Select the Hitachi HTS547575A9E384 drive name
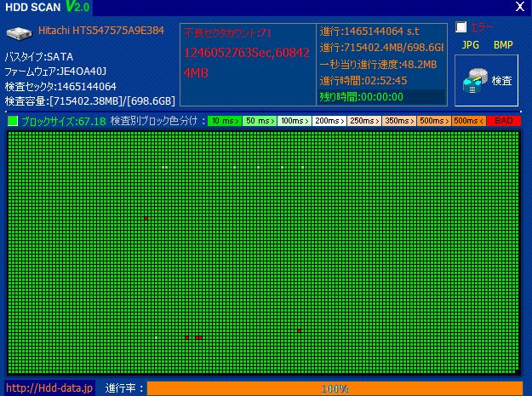532x396 pixels. (x=101, y=31)
